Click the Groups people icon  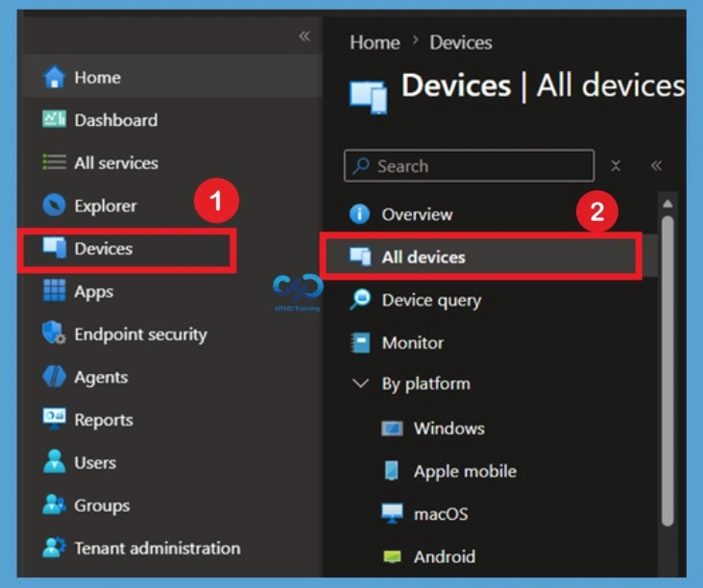54,504
